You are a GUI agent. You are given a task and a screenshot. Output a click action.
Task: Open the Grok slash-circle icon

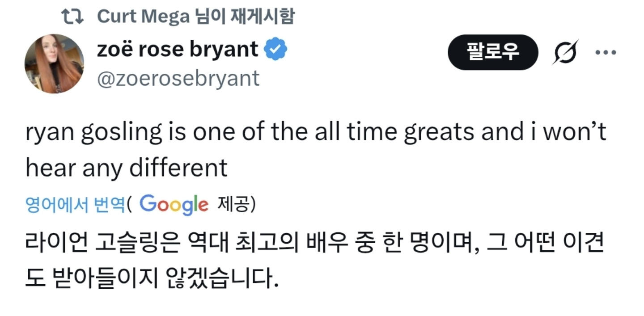click(565, 52)
